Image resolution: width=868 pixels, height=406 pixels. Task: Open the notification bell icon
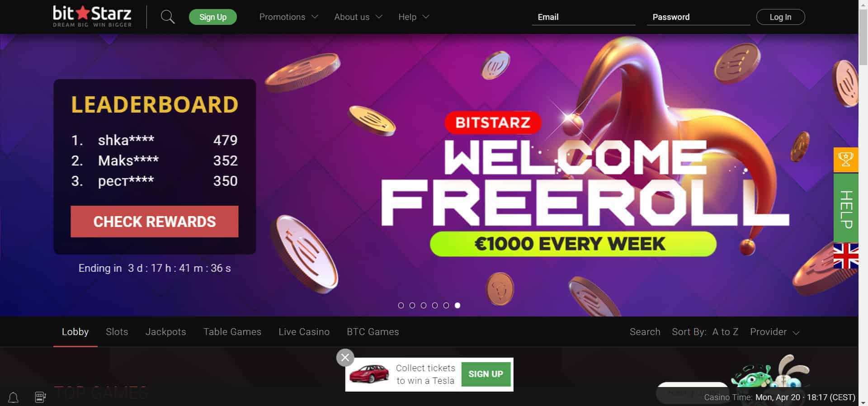14,397
